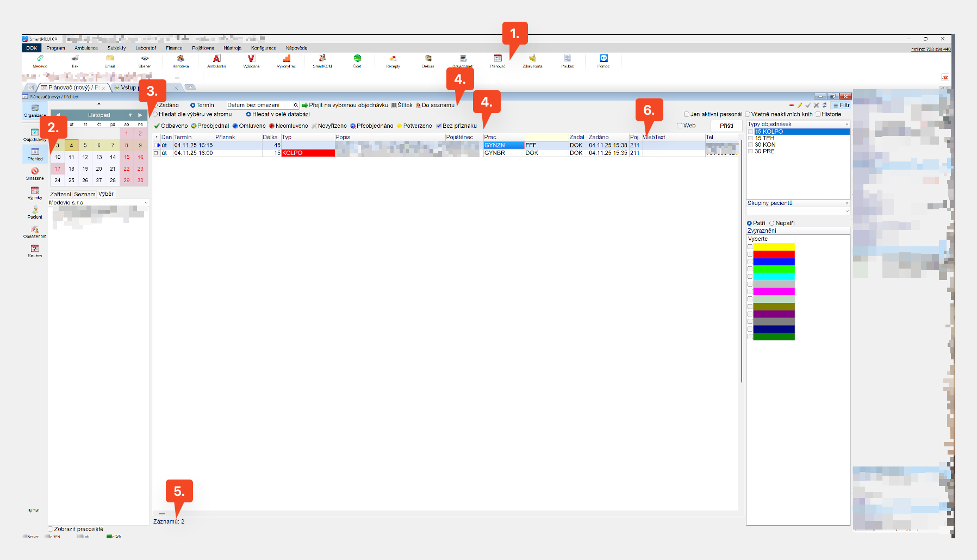Open the Účet toolbar icon
Screen dimensions: 977x560
pos(357,60)
